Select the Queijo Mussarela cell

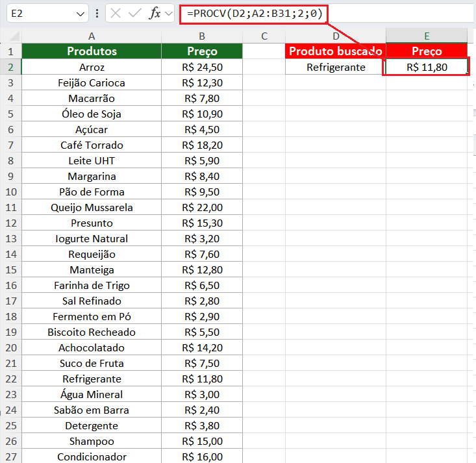click(92, 207)
